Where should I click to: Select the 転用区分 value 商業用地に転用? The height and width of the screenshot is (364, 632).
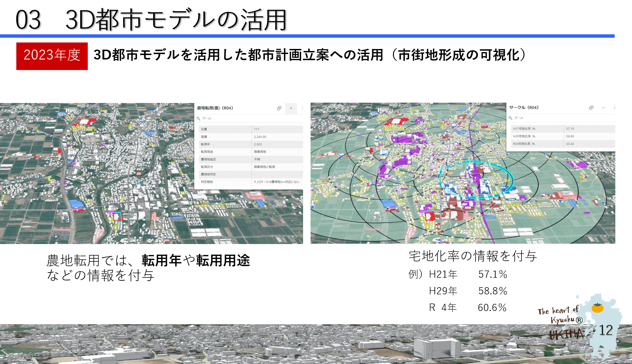(x=264, y=167)
